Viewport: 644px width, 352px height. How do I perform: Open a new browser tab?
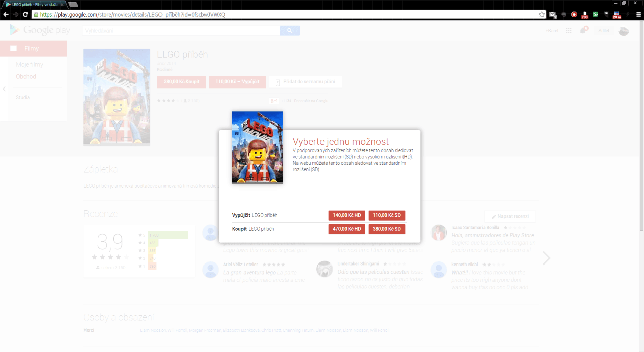pos(73,4)
